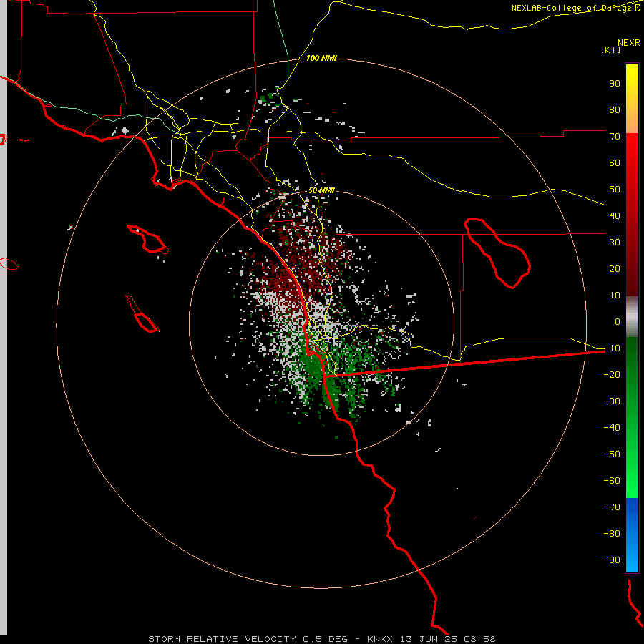Screen dimensions: 644x644
Task: Click the 70 value on velocity scale
Action: (x=615, y=137)
